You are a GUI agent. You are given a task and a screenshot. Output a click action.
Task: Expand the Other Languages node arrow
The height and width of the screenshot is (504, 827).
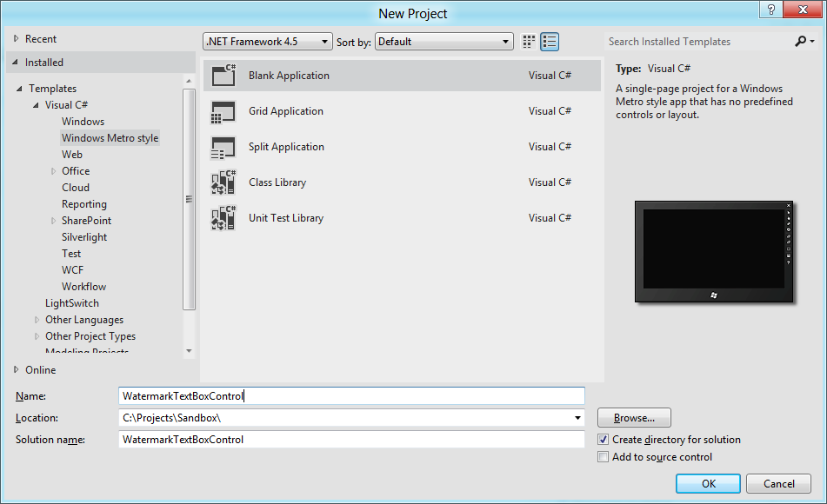(37, 320)
